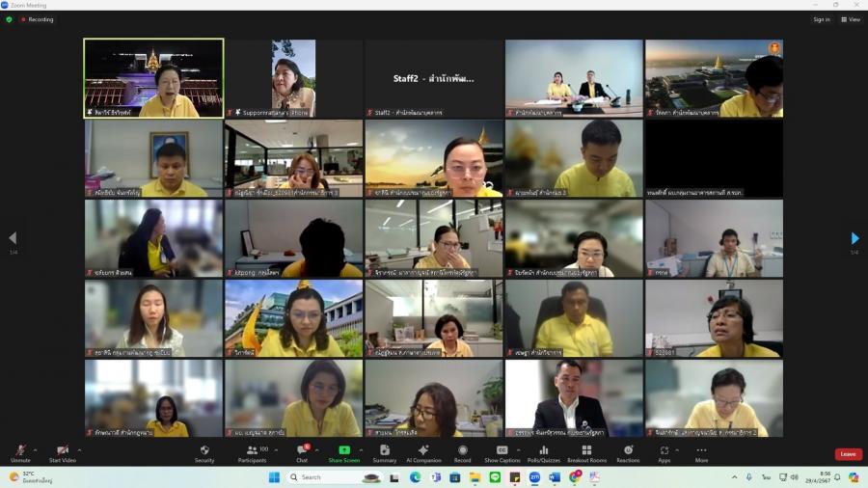
Task: Open the More menu in the toolbar
Action: (x=701, y=452)
